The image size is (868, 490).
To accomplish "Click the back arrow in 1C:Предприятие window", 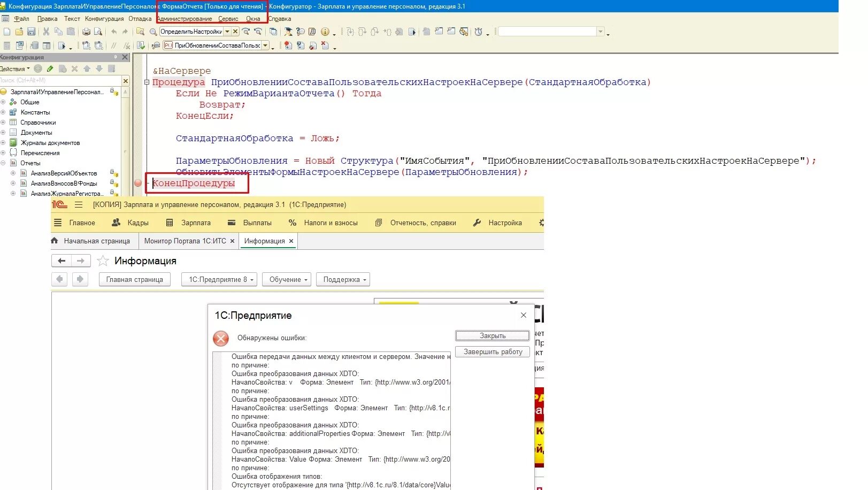I will pos(62,261).
